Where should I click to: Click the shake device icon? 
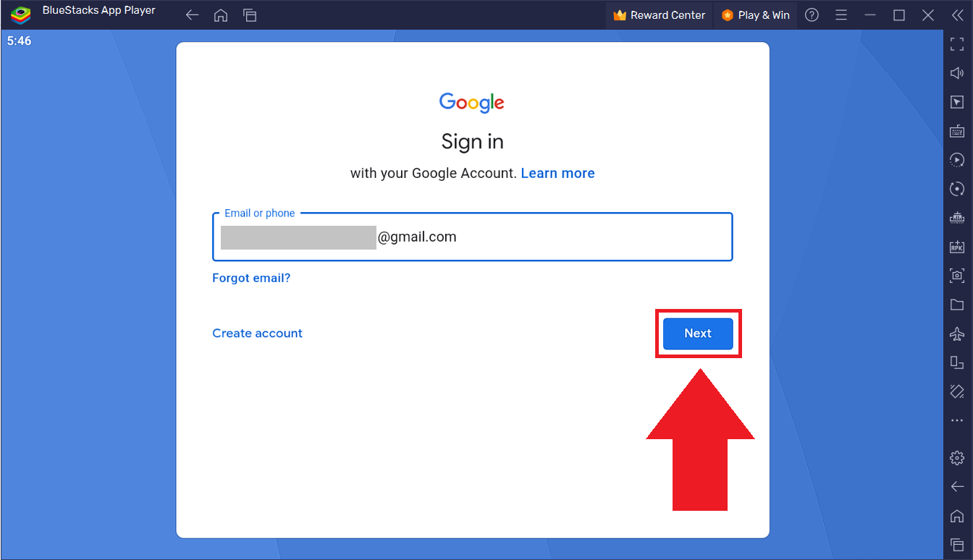click(957, 391)
